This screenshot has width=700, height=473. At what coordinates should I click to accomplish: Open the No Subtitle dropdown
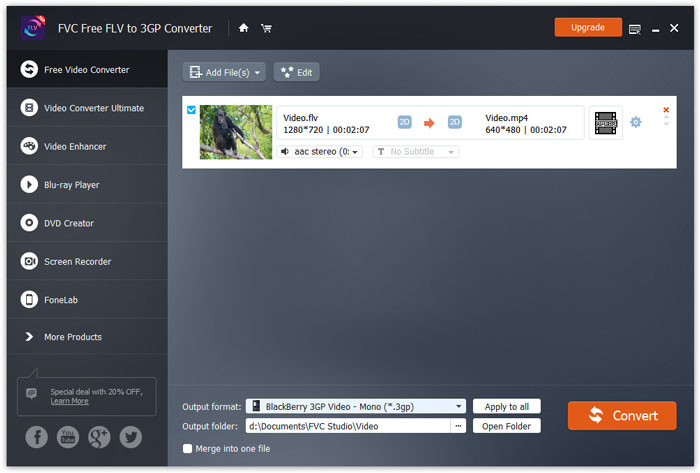tap(416, 152)
